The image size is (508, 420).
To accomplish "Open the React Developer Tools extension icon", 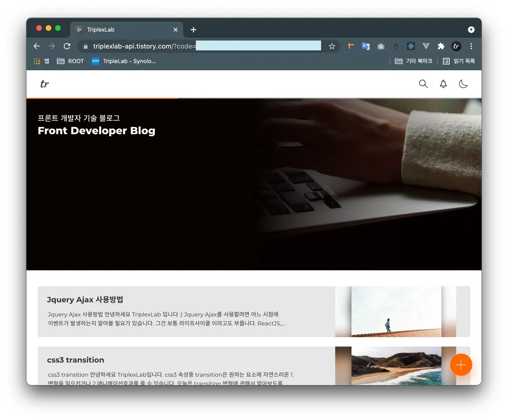I will (x=411, y=46).
